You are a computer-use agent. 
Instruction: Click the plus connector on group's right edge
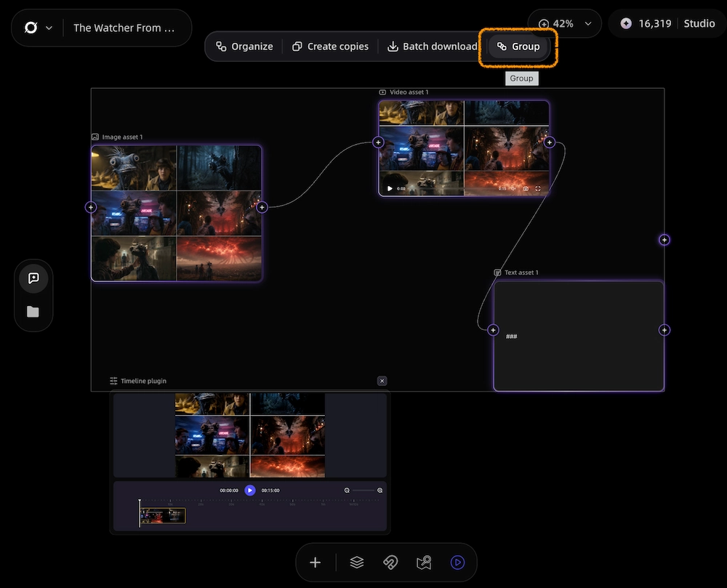point(664,240)
